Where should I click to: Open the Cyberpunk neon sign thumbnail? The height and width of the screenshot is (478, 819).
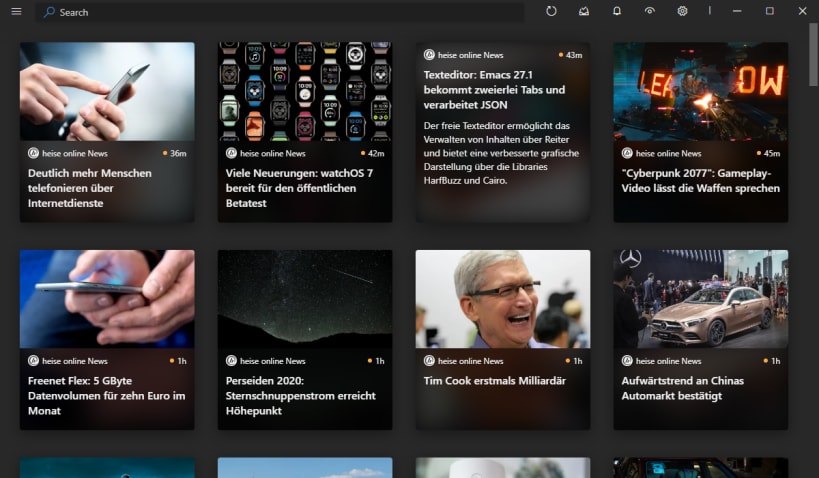click(700, 91)
